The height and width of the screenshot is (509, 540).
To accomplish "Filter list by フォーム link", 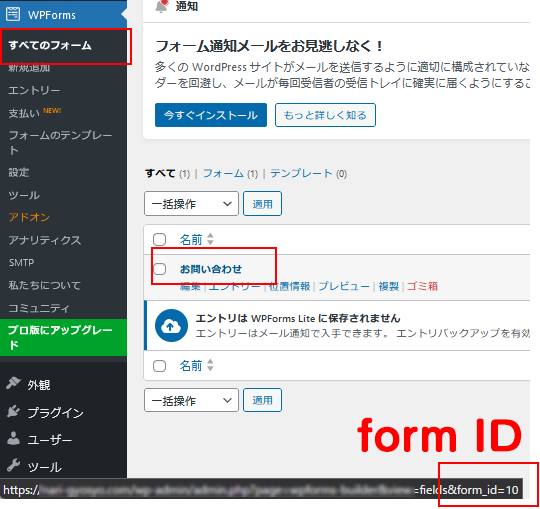I will point(223,173).
